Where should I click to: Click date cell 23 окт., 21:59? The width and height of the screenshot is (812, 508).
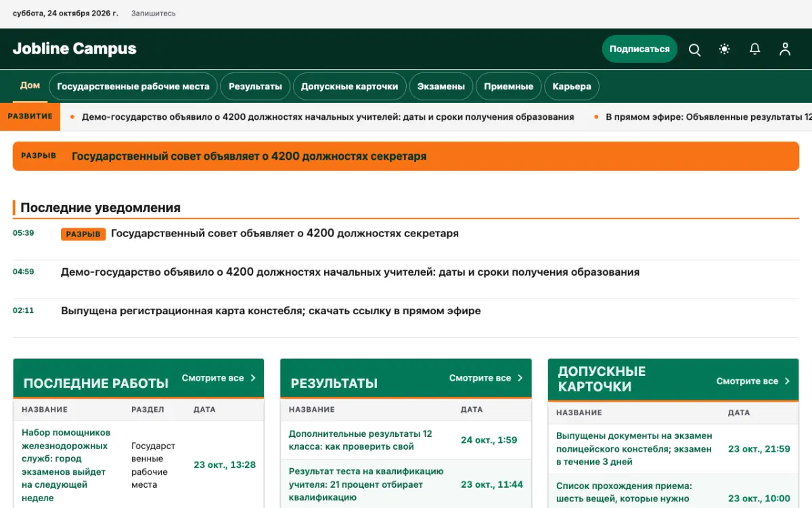[x=759, y=449]
